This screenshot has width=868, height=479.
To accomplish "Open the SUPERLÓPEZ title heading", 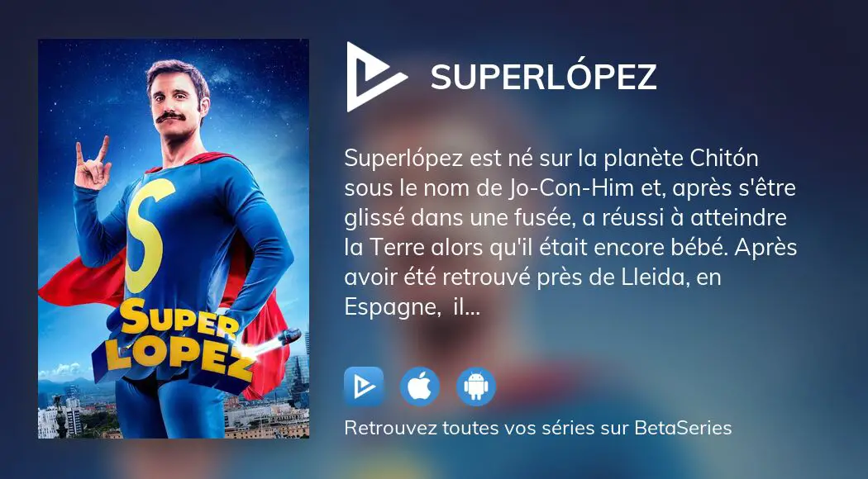I will pos(544,77).
